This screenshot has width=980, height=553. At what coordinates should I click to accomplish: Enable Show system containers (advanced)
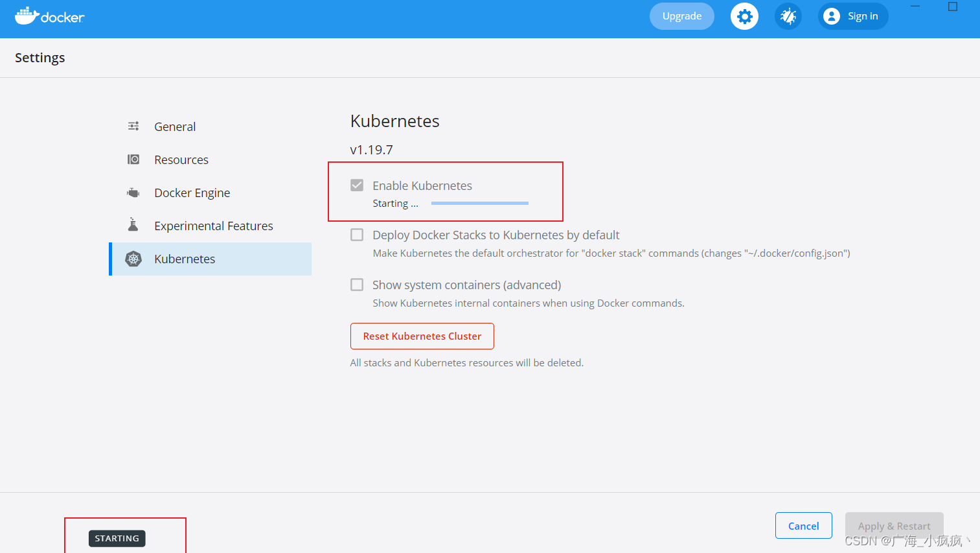click(357, 285)
